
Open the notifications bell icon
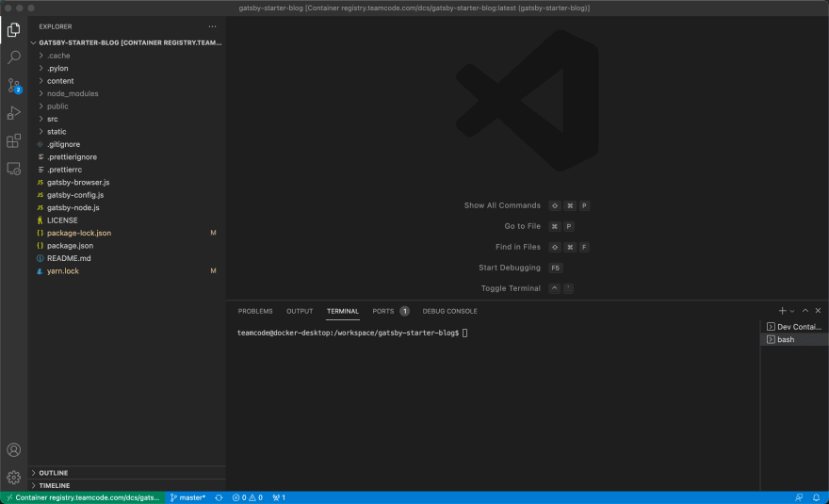817,497
